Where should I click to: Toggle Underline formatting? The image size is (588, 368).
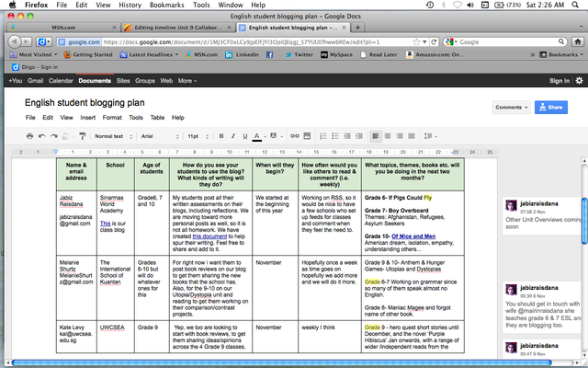245,136
